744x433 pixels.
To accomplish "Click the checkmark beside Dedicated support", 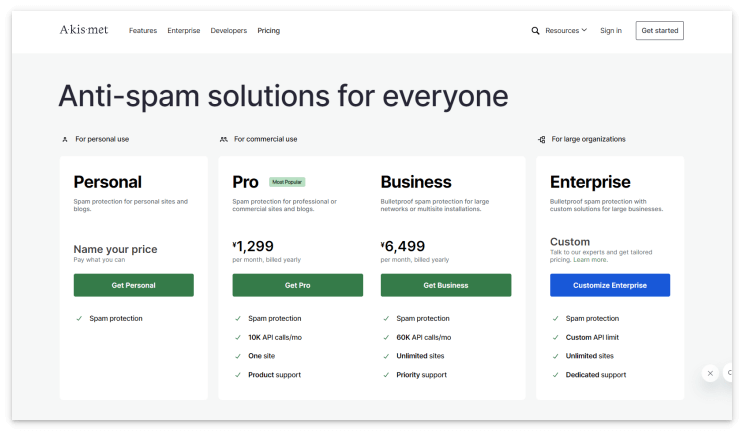I will [555, 375].
